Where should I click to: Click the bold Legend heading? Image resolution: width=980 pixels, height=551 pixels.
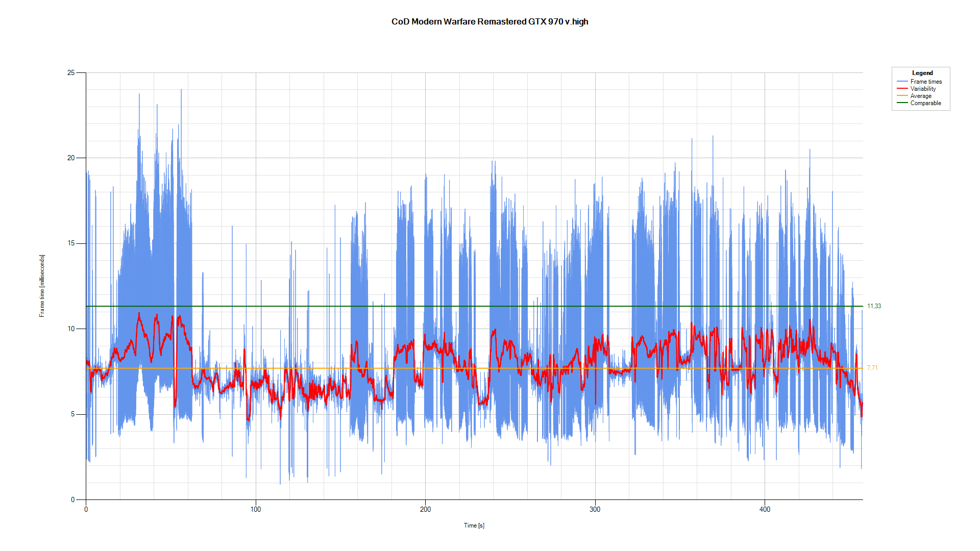922,73
